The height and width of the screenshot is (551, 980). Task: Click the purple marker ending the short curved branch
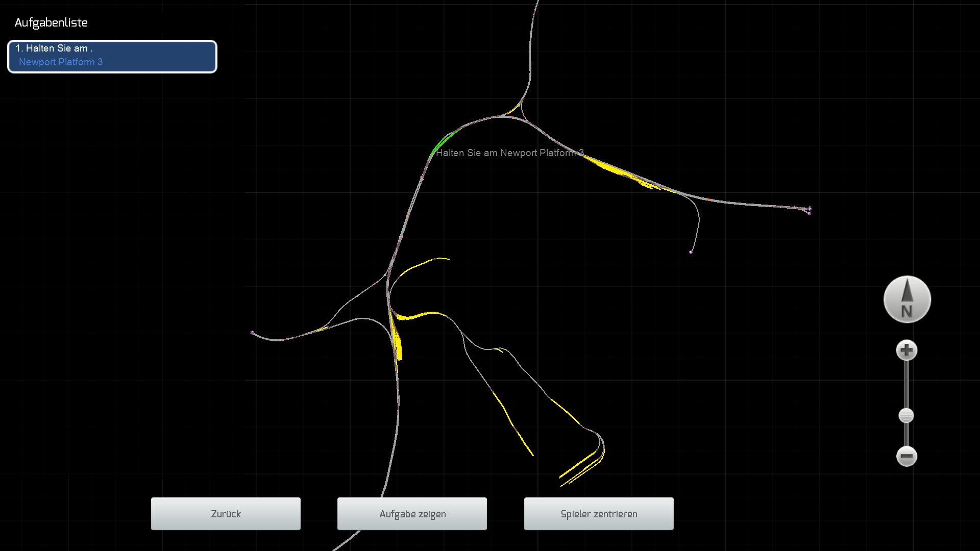[x=691, y=252]
